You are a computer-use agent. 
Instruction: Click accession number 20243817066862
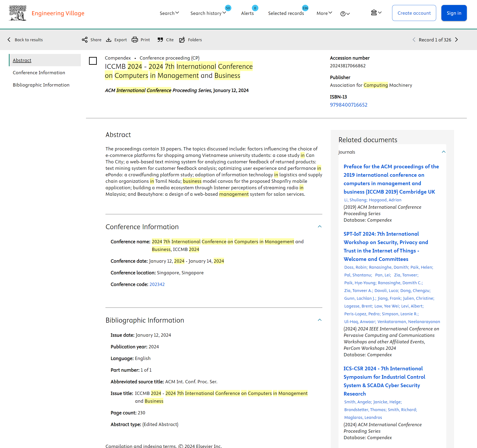pyautogui.click(x=348, y=66)
